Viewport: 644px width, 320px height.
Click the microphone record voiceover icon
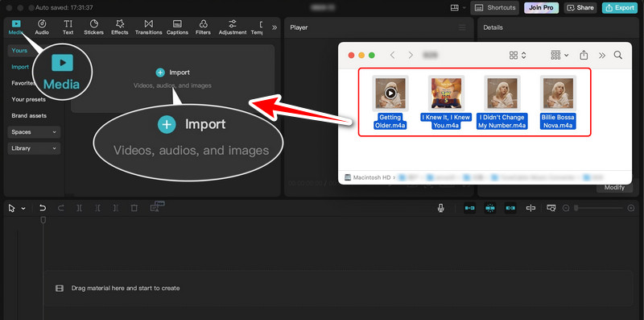440,208
